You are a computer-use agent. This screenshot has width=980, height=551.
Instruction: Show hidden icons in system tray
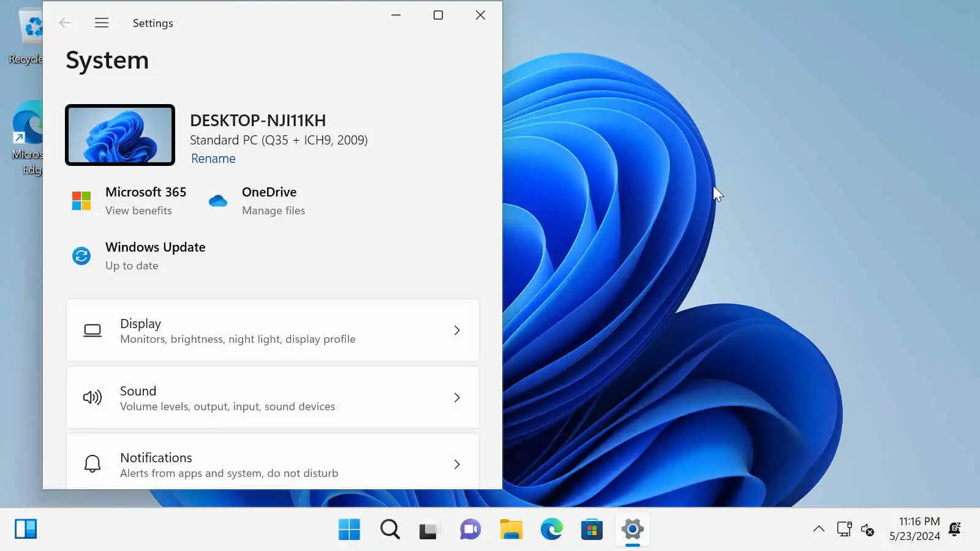pyautogui.click(x=818, y=529)
